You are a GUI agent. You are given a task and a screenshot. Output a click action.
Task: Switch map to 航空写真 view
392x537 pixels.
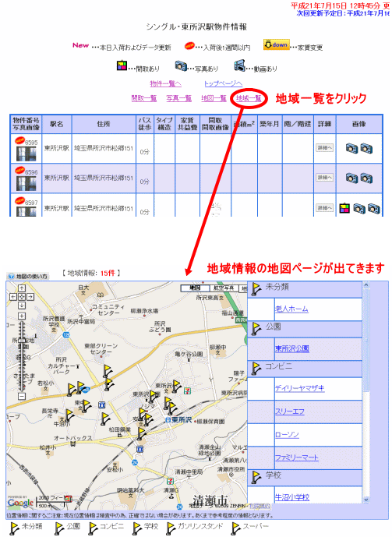(x=223, y=288)
